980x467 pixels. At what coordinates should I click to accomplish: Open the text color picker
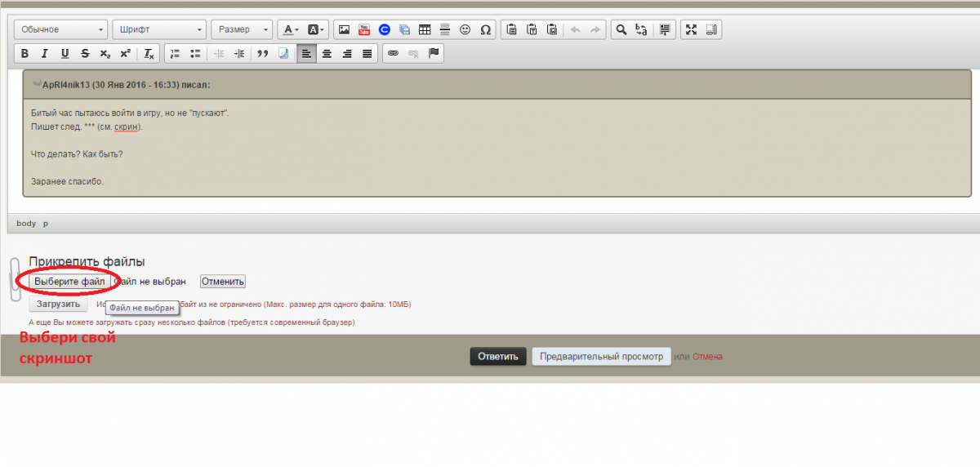pyautogui.click(x=290, y=30)
